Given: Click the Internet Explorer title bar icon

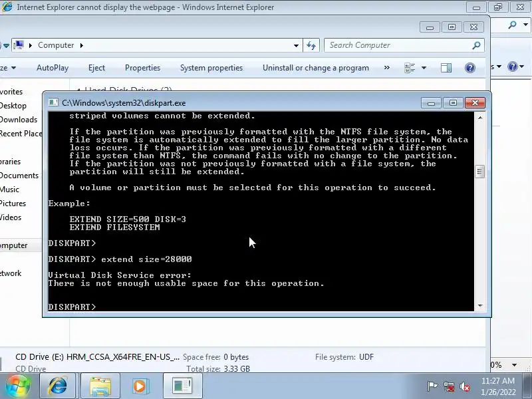Looking at the screenshot, I should (7, 7).
